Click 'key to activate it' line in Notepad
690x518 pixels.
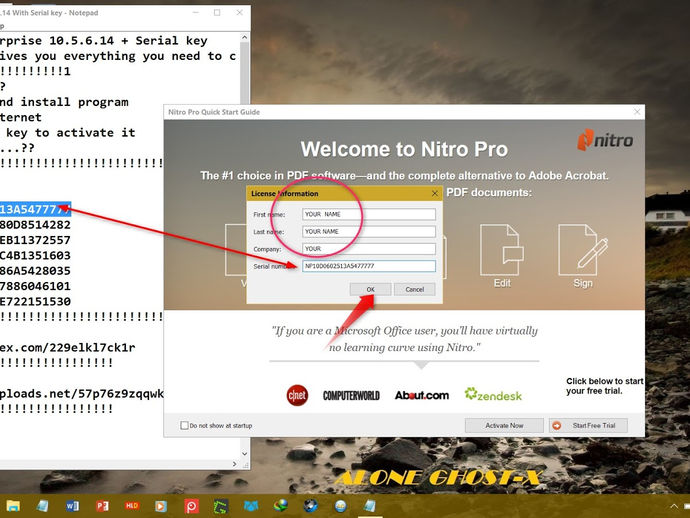70,133
